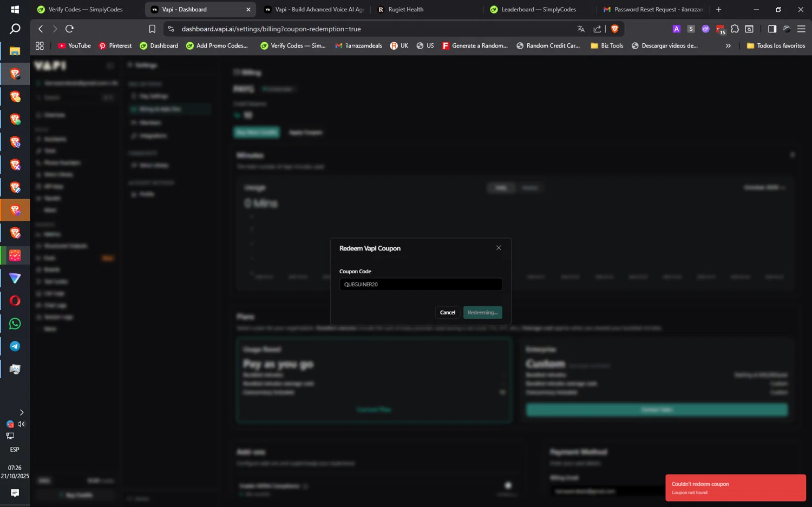Open Biz Tools bookmark folder
The width and height of the screenshot is (812, 507).
pyautogui.click(x=607, y=46)
